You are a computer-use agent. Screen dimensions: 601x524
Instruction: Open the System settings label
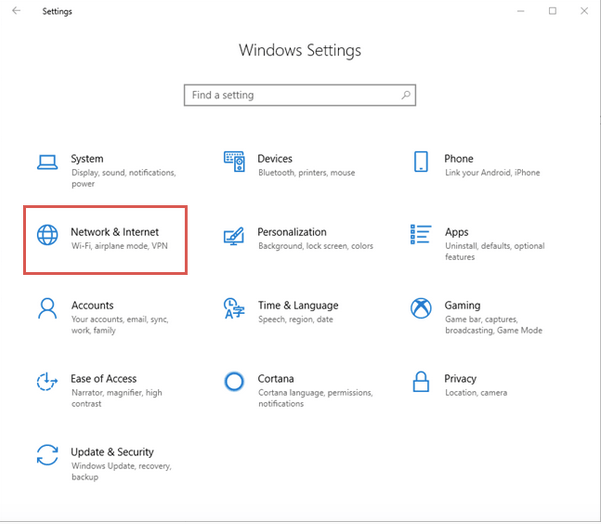[x=87, y=159]
